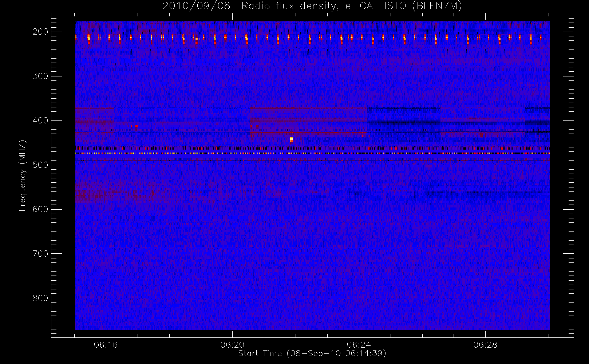
Task: Click the 400 frequency tick label
Action: [x=40, y=120]
